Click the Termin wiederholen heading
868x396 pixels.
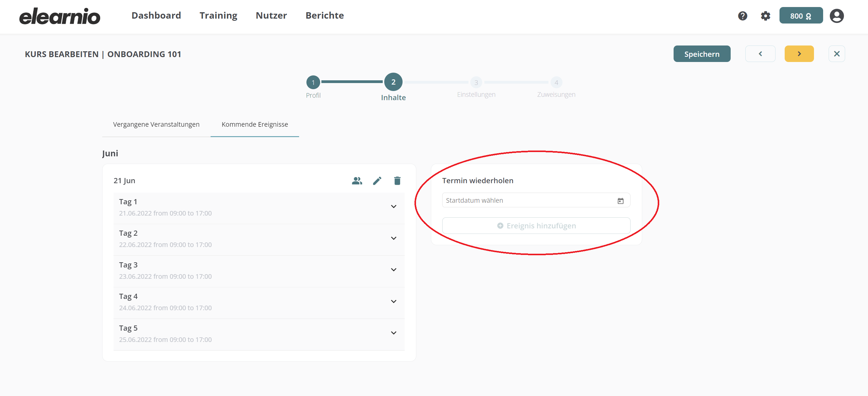(x=477, y=181)
